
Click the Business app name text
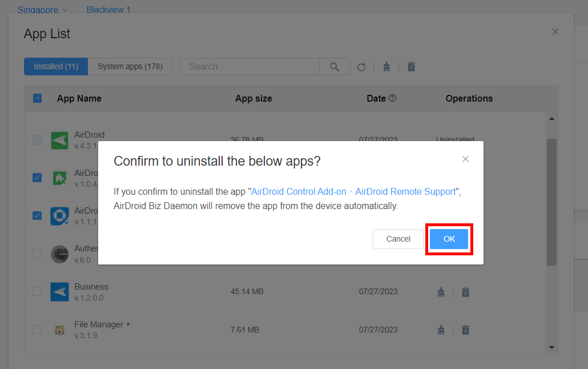91,286
